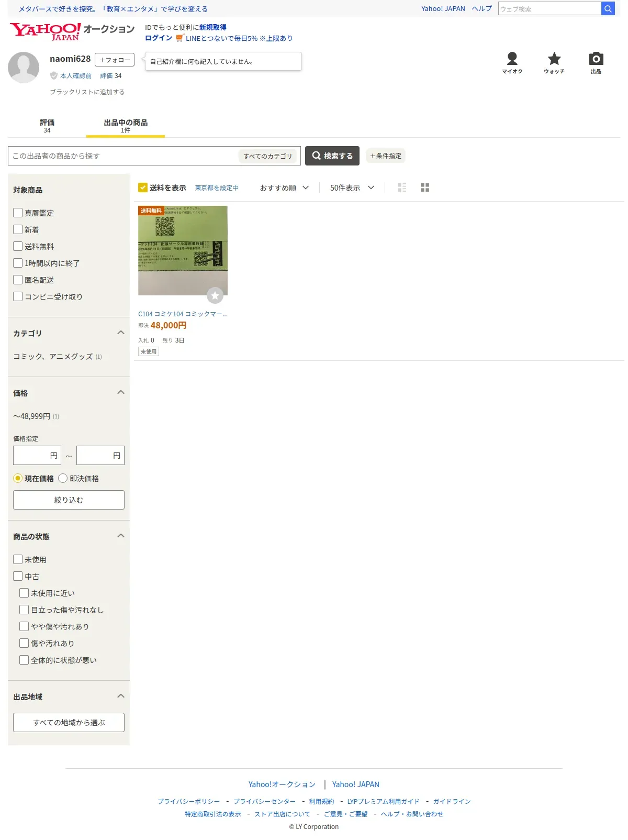Check 全体的に状態が悪い condition
Image resolution: width=628 pixels, height=840 pixels.
pos(24,660)
